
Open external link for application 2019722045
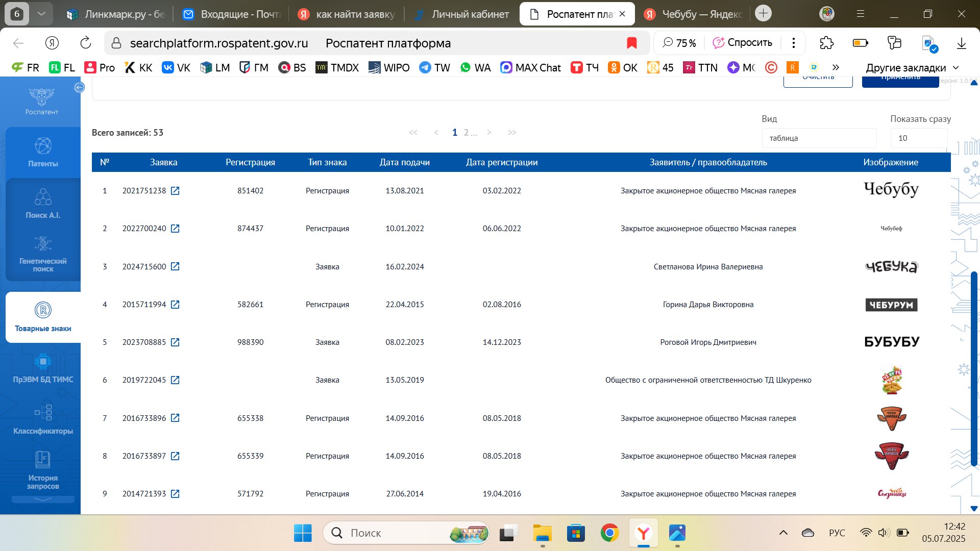click(x=175, y=380)
